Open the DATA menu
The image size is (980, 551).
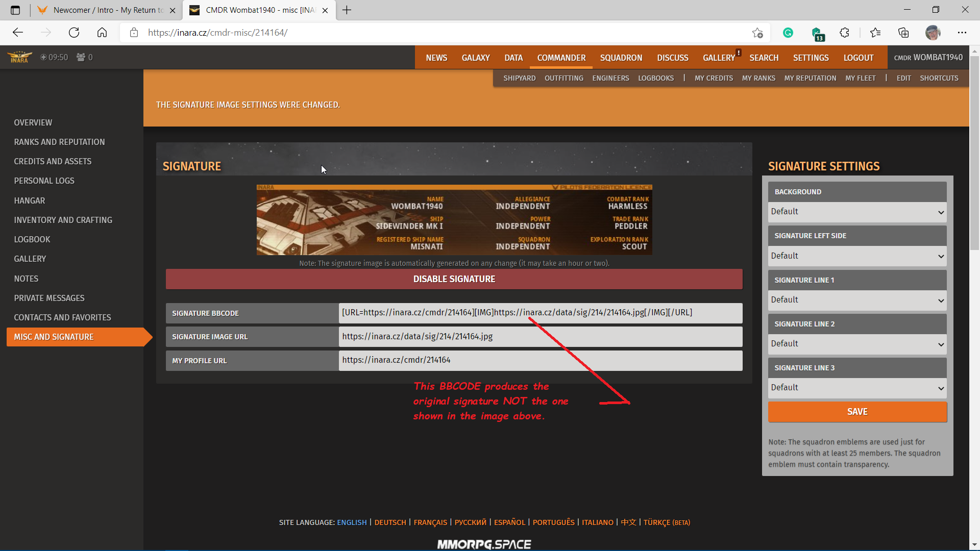[513, 58]
